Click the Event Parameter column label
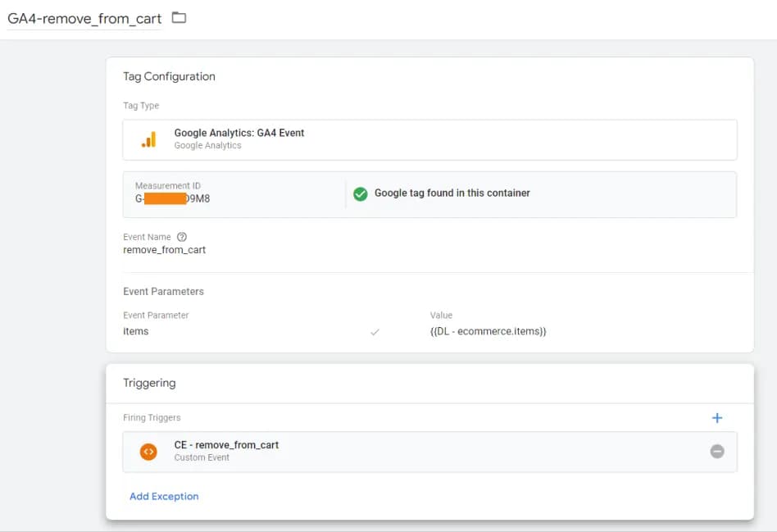777x532 pixels. tap(156, 316)
